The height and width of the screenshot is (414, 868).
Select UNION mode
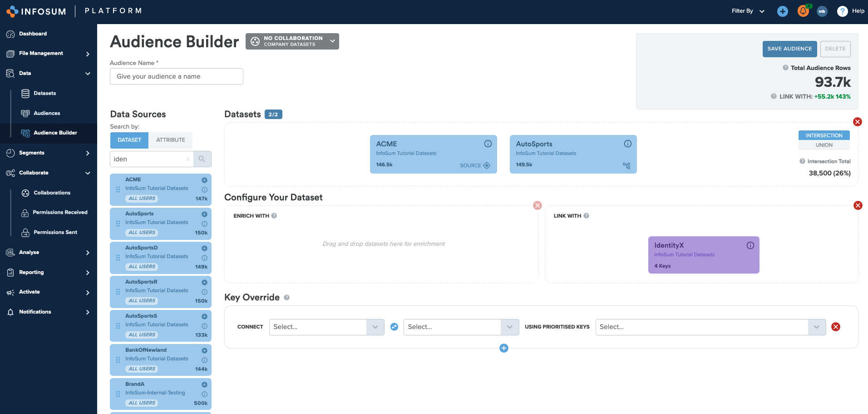[824, 145]
